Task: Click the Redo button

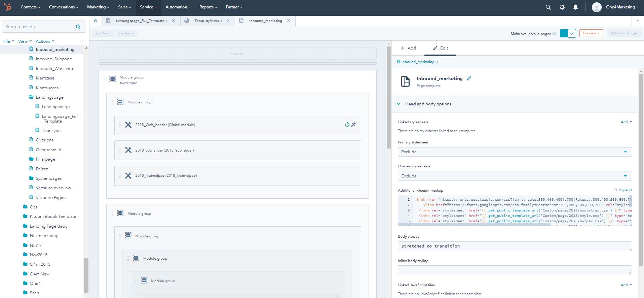Action: click(126, 33)
